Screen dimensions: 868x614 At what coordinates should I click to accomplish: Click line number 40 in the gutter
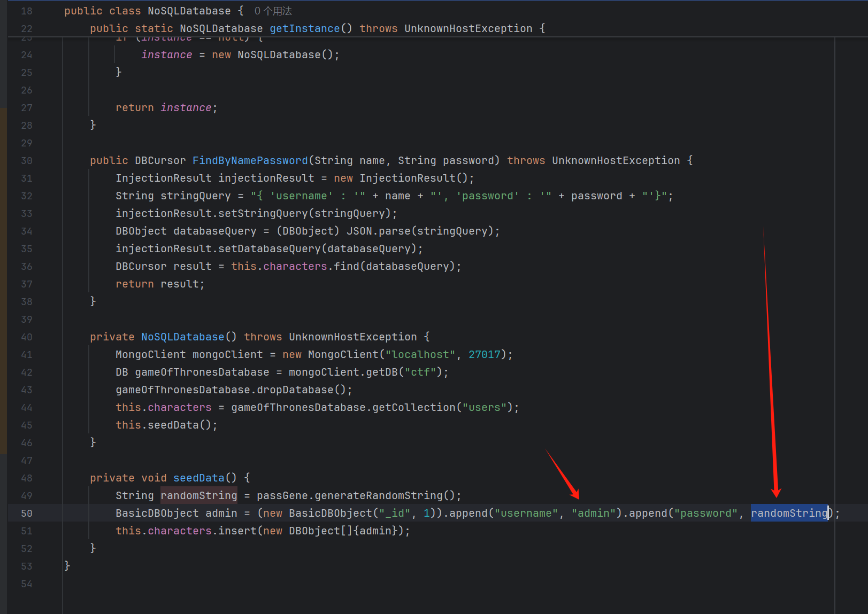[x=27, y=337]
